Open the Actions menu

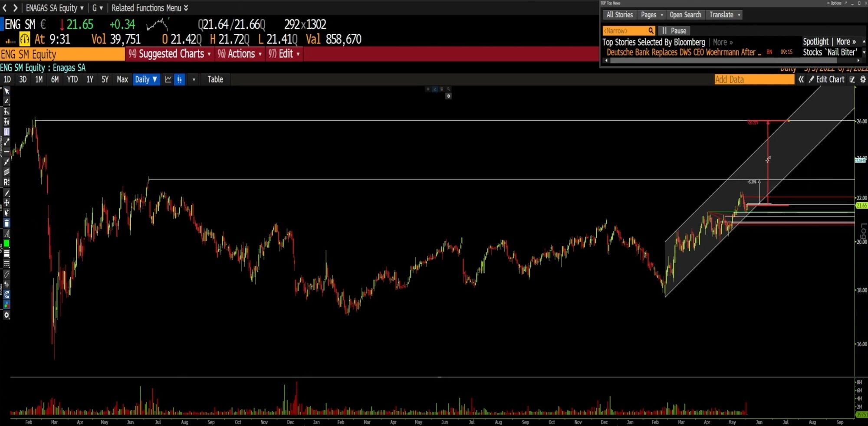tap(240, 54)
